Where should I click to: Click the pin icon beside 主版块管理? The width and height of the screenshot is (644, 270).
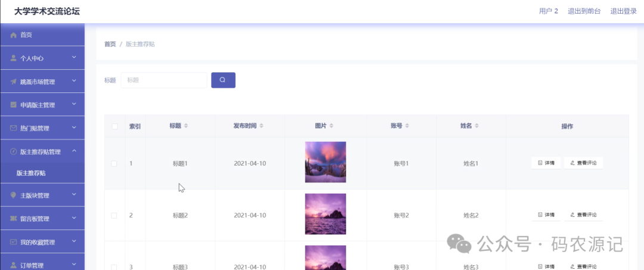[13, 195]
